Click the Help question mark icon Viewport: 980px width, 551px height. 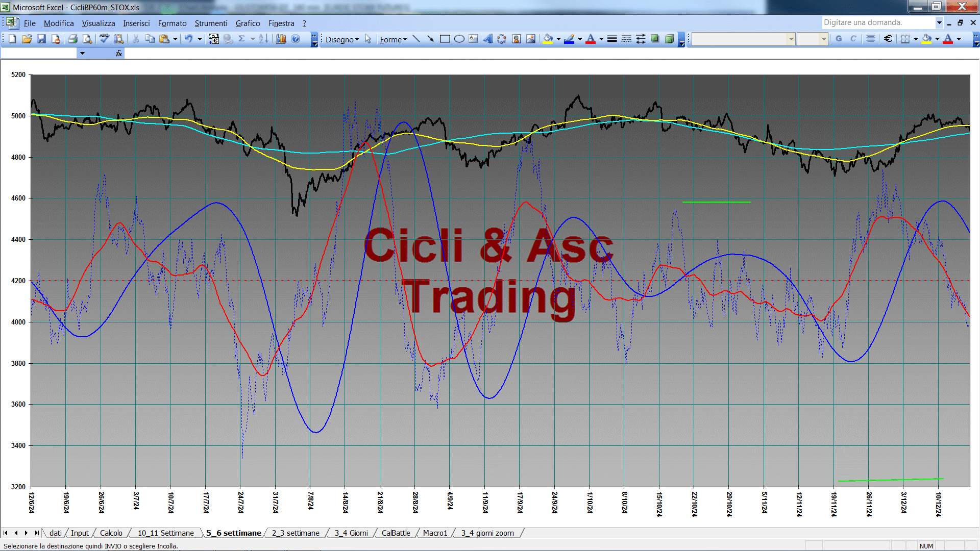tap(296, 39)
